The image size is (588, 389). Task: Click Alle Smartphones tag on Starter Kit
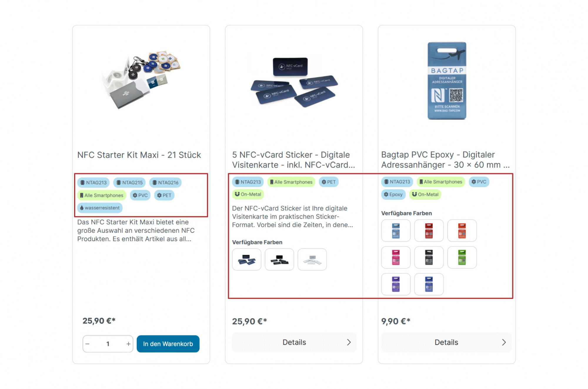(x=101, y=195)
